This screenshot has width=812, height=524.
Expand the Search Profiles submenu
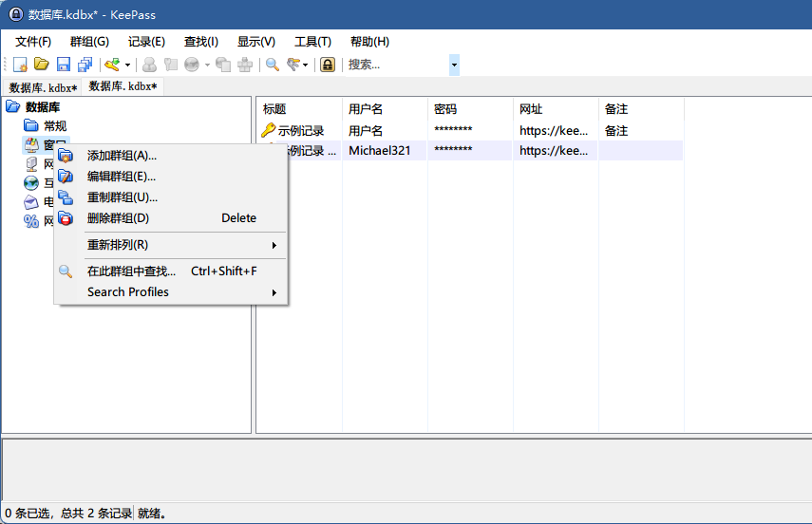(x=274, y=292)
